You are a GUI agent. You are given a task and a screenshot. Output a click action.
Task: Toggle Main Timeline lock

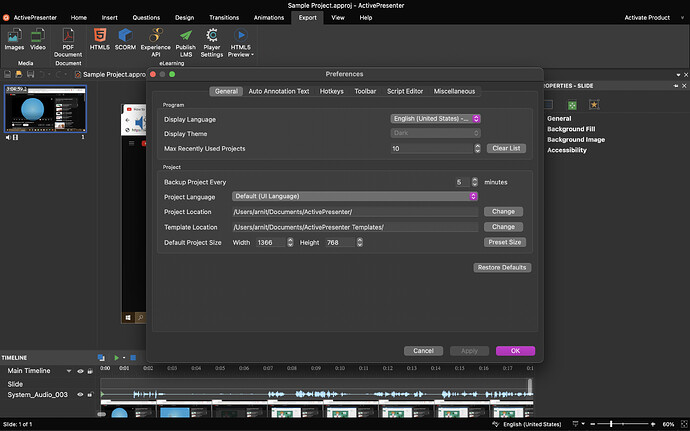pyautogui.click(x=90, y=371)
